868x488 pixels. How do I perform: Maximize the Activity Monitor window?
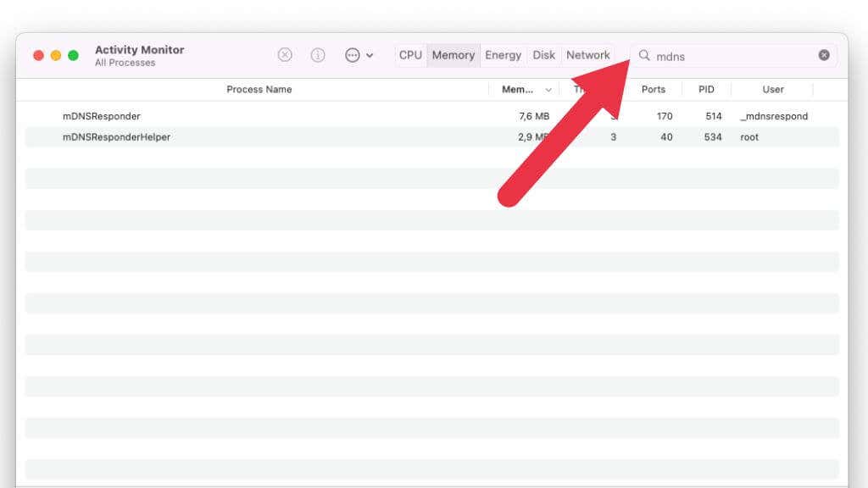tap(73, 55)
